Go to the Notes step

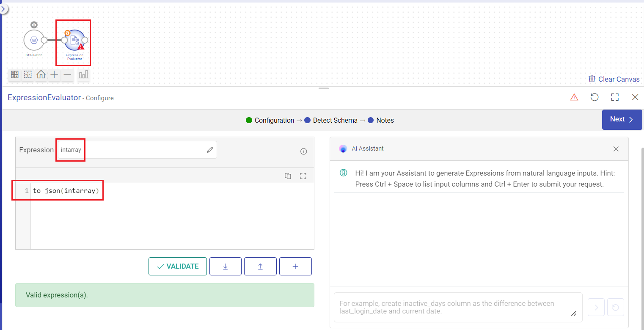(x=385, y=121)
